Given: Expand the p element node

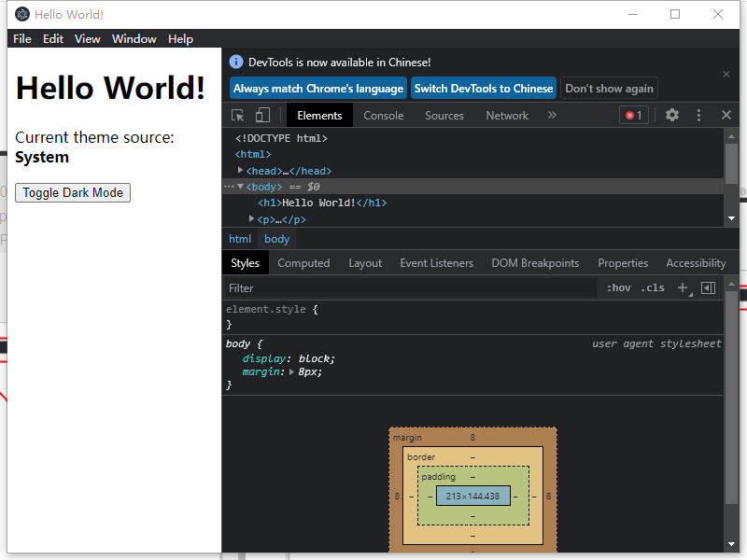Looking at the screenshot, I should click(x=250, y=218).
